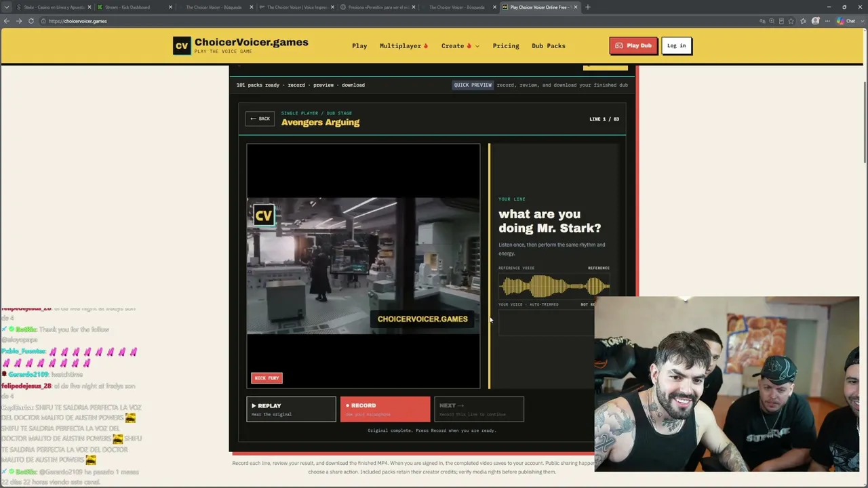The image size is (868, 488).
Task: Click the disabled Next button
Action: pos(479,409)
